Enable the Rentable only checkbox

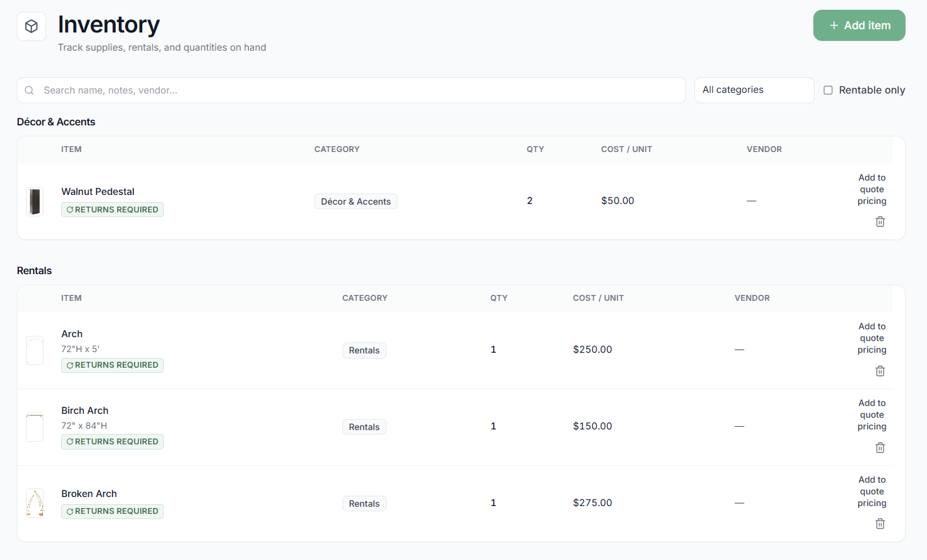[x=828, y=90]
